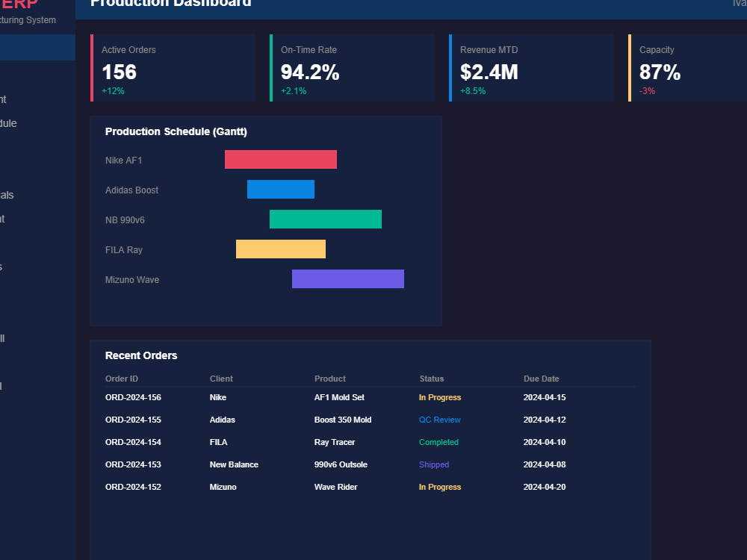Click the New Balance client cell

[234, 464]
